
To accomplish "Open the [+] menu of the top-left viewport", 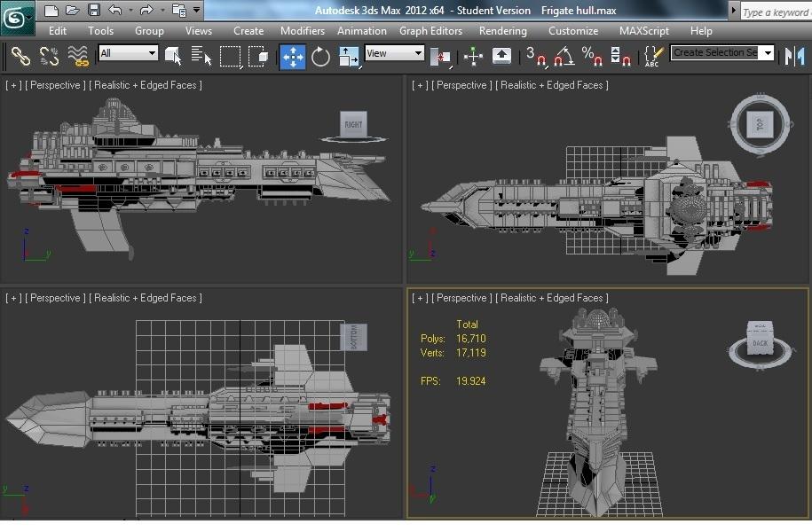I will (x=13, y=85).
